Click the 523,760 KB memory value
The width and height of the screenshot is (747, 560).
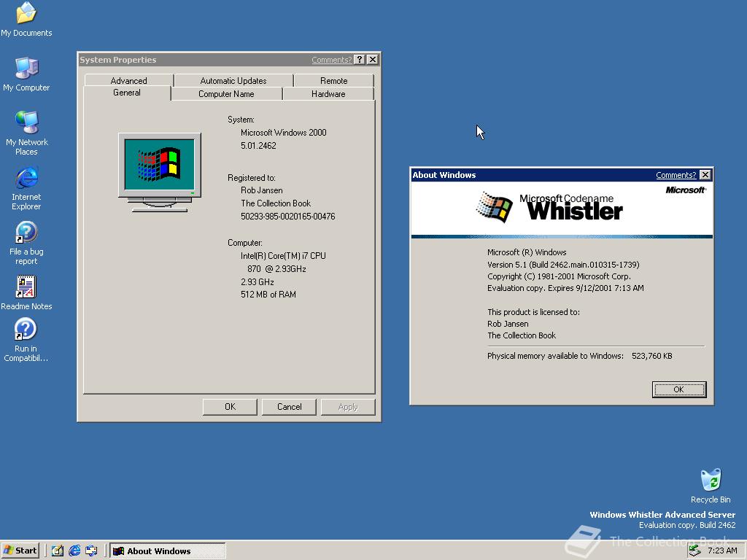tap(651, 356)
